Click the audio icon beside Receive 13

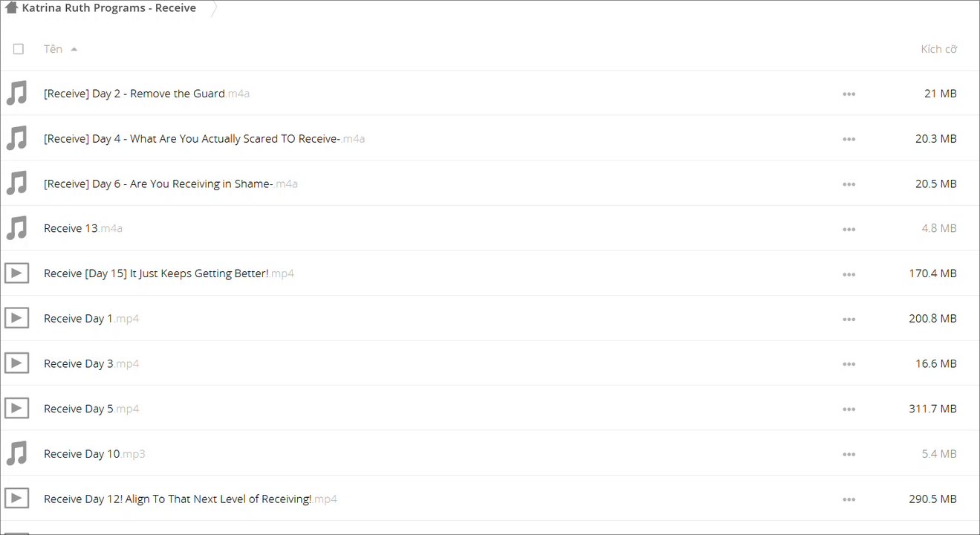16,228
